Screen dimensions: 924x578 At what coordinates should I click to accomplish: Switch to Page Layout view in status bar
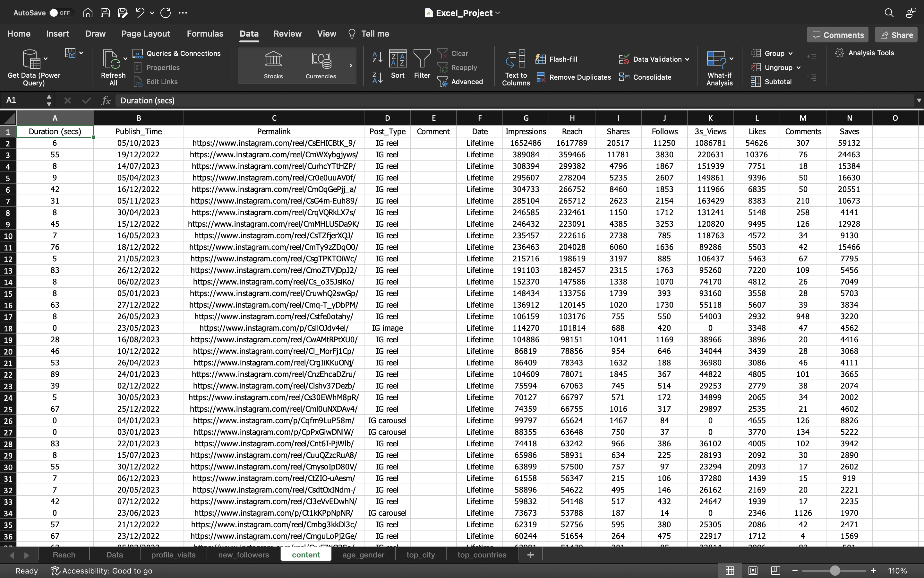753,571
